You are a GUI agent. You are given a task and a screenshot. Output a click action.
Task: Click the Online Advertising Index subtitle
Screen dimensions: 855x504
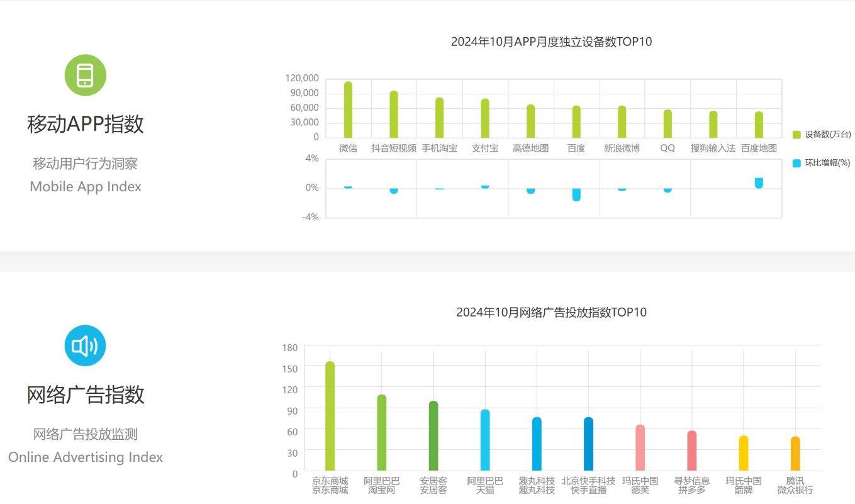[x=86, y=457]
